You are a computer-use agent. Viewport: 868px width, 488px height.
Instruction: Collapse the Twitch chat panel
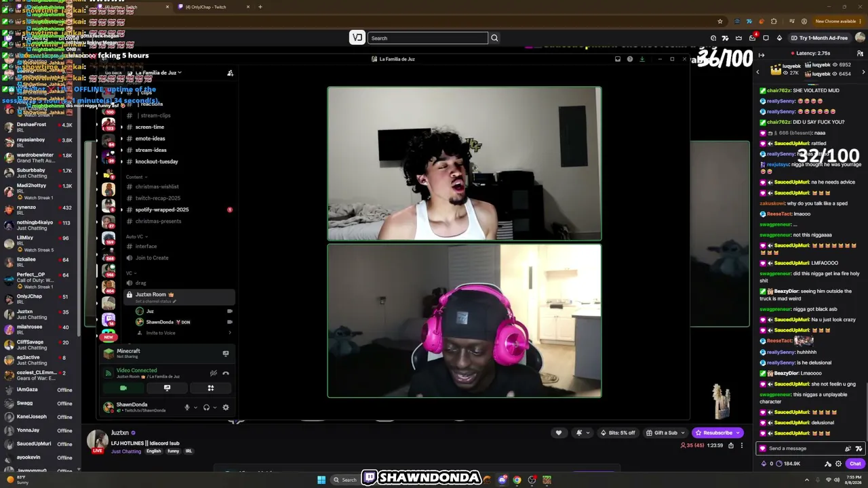coord(762,55)
